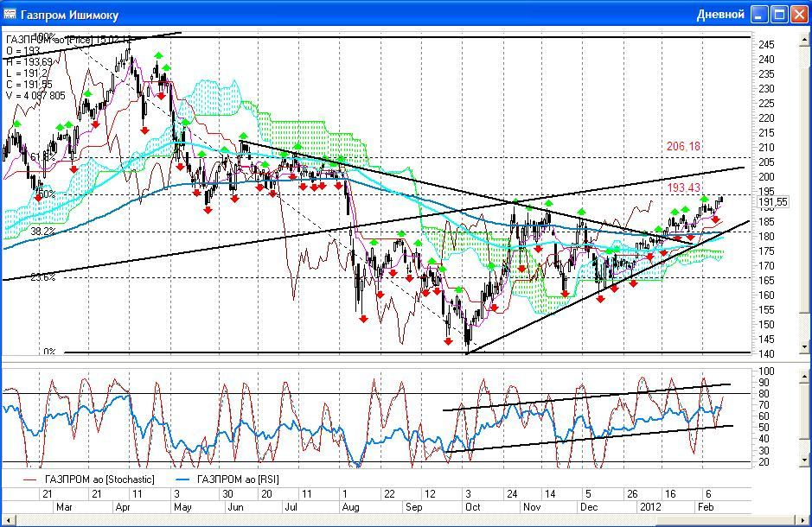Click the red 193,43 level label
The height and width of the screenshot is (527, 812).
[x=683, y=187]
